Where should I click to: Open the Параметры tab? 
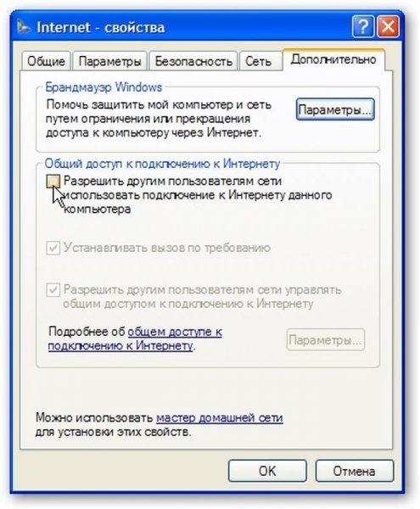pos(110,61)
